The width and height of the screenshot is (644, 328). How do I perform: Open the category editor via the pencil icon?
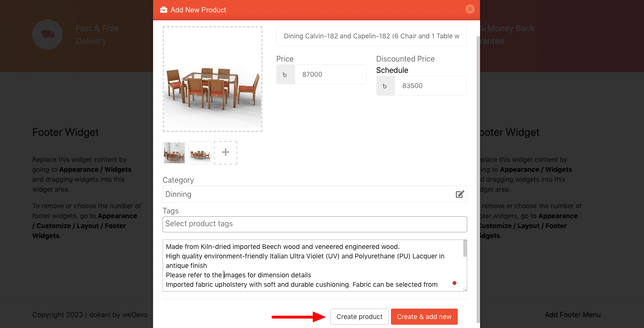pyautogui.click(x=459, y=194)
